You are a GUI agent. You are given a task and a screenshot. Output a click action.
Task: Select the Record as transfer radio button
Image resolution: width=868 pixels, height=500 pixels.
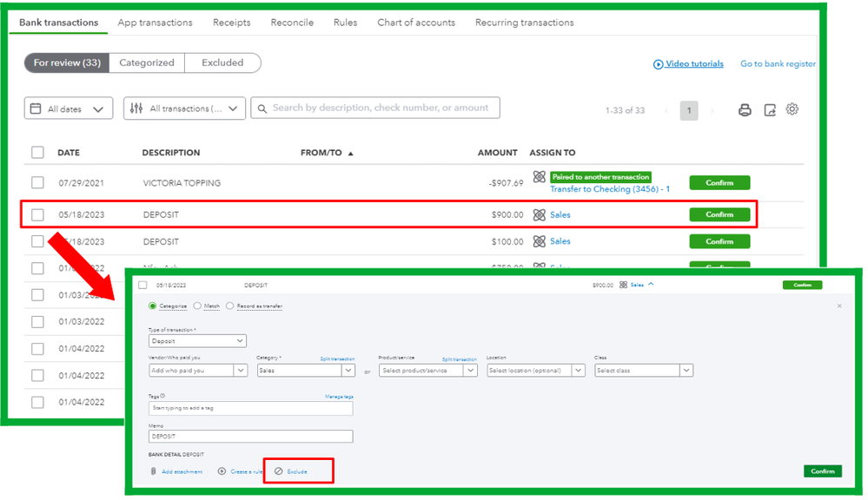click(x=229, y=306)
